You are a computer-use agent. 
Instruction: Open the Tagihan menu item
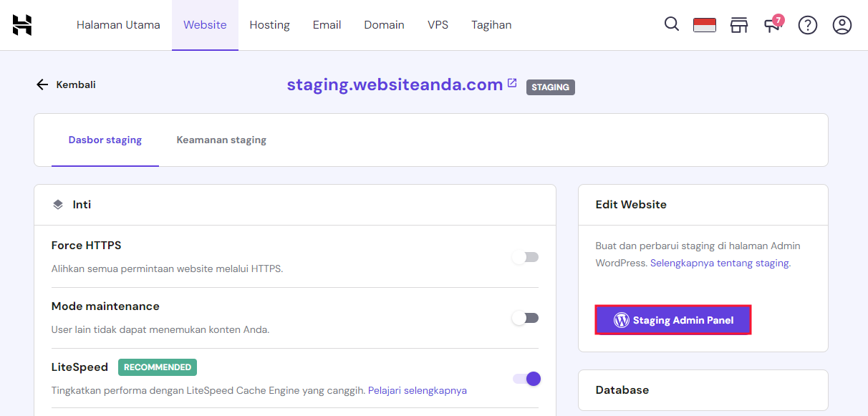pos(491,25)
